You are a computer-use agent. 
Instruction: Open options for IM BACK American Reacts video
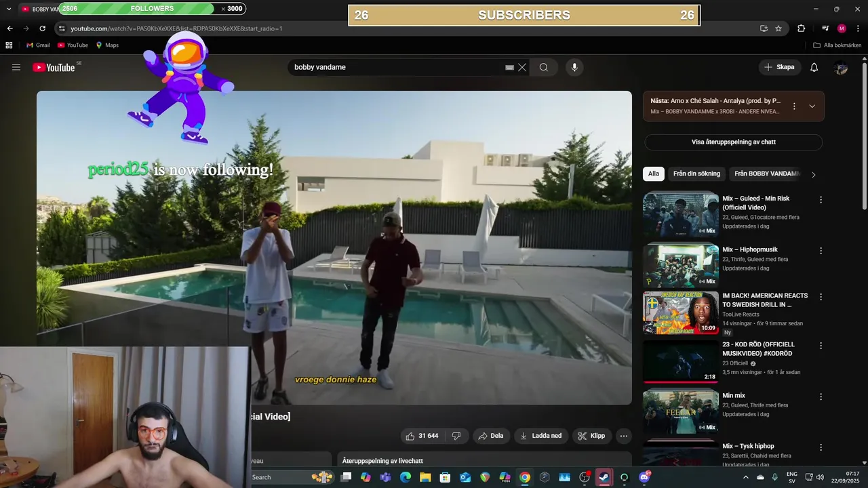coord(821,297)
